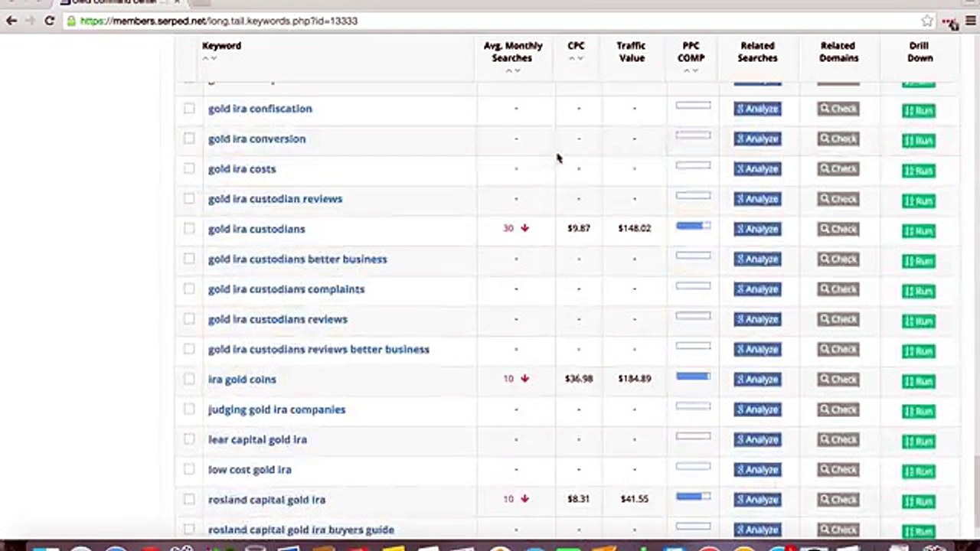The image size is (980, 551).
Task: Select the $41.55 traffic value
Action: click(635, 499)
